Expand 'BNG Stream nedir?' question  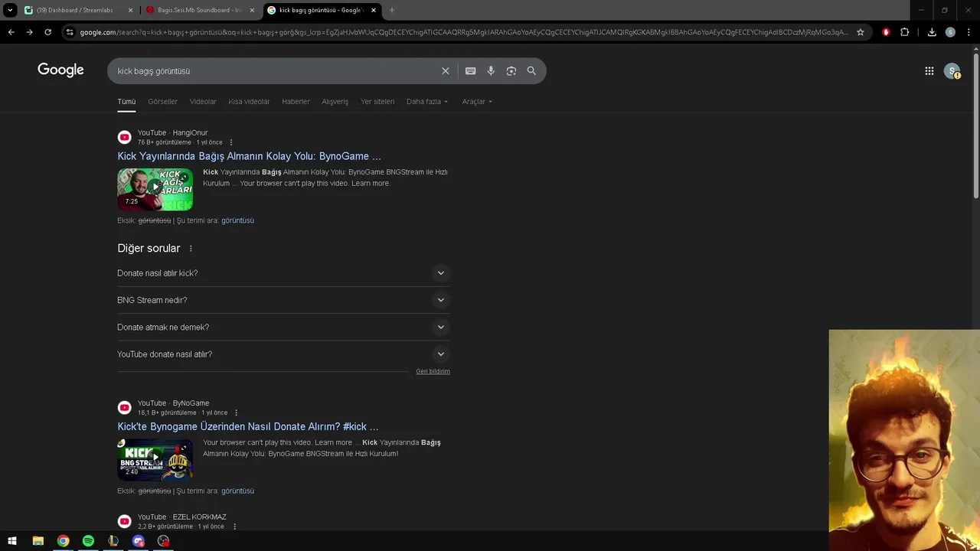283,300
